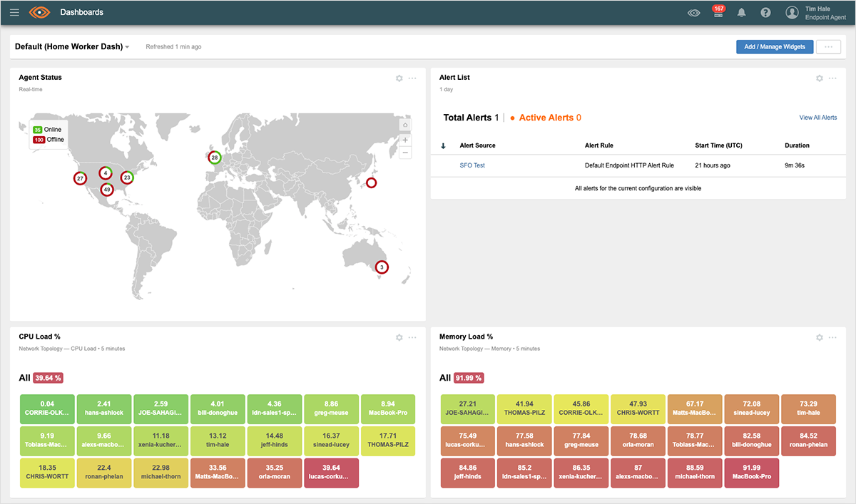Open the notifications bell

742,13
